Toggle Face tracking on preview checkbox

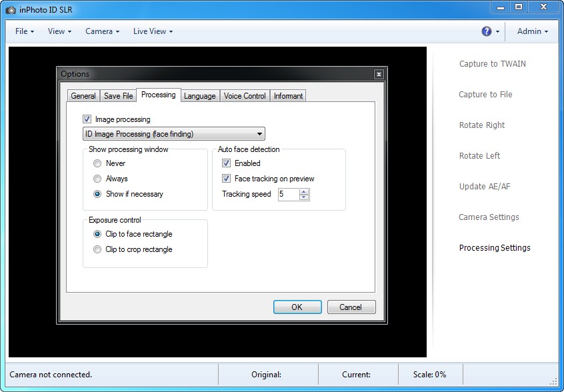pyautogui.click(x=226, y=179)
